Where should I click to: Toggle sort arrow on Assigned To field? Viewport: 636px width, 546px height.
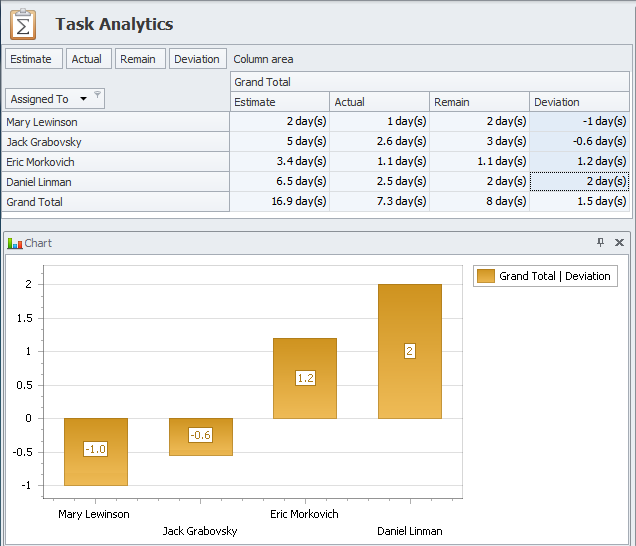coord(82,99)
